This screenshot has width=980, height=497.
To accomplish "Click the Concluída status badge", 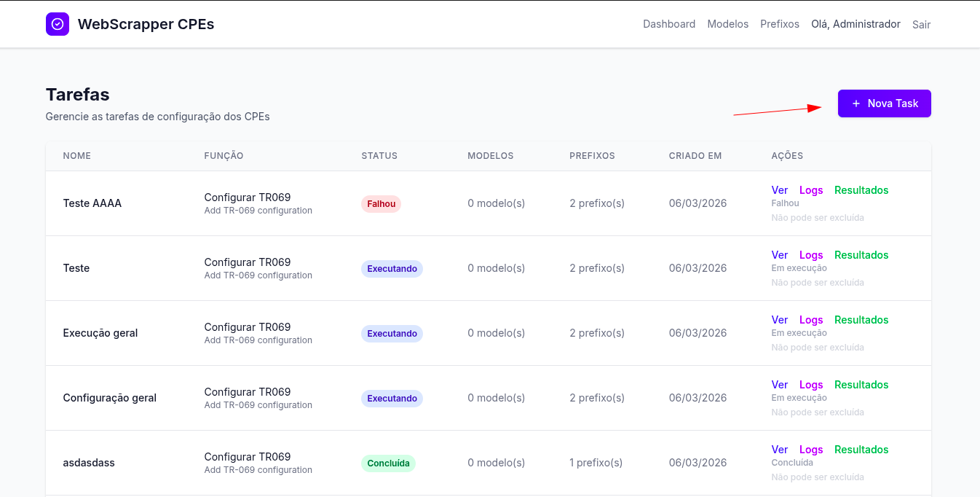I will pyautogui.click(x=388, y=463).
